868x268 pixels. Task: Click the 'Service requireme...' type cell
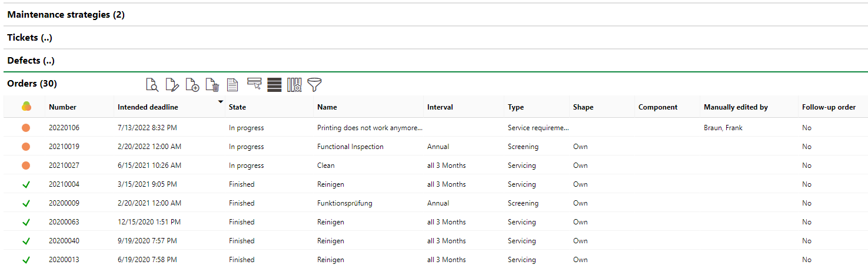click(x=538, y=128)
